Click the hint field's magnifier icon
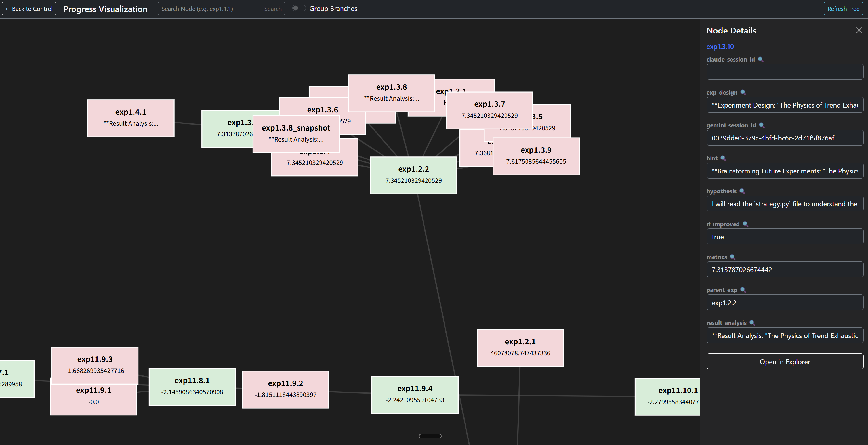Image resolution: width=868 pixels, height=445 pixels. tap(723, 158)
